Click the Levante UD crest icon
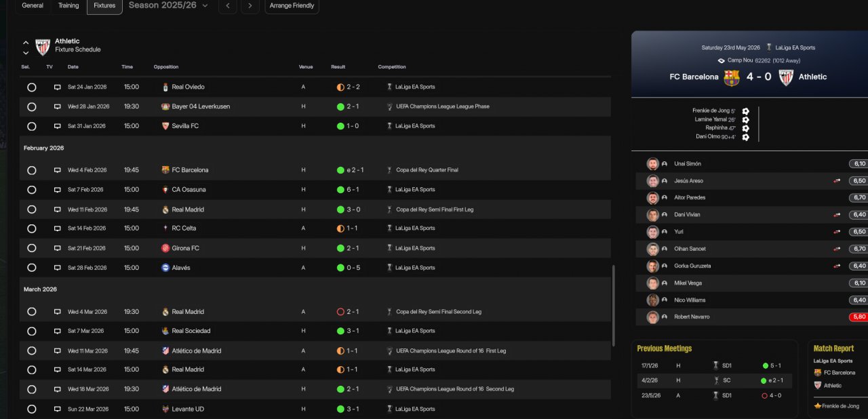 pyautogui.click(x=165, y=410)
